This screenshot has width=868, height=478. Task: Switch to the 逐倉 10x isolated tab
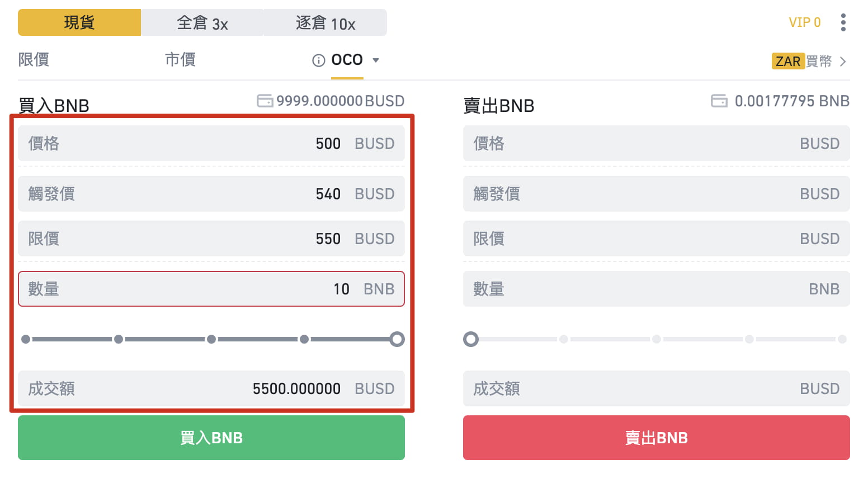(x=325, y=22)
